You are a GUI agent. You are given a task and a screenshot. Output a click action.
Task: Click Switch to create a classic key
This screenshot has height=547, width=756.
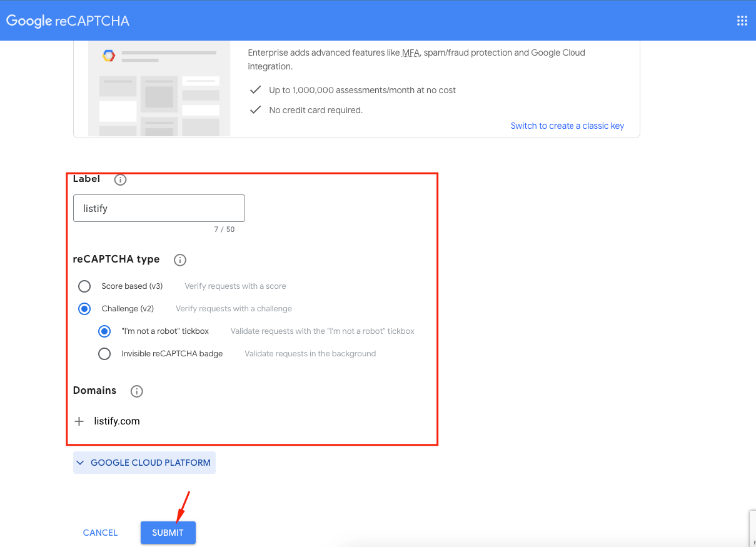(x=567, y=126)
